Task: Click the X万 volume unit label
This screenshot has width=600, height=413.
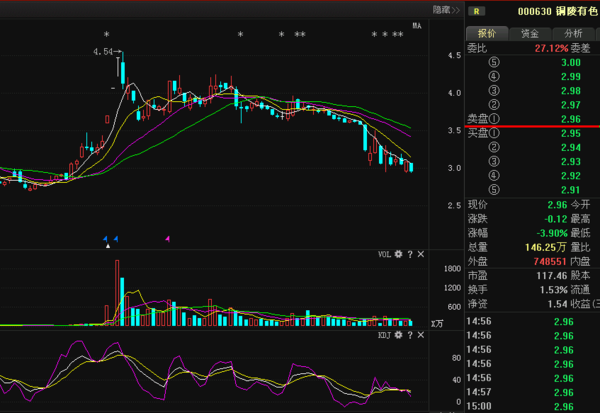Action: [437, 324]
